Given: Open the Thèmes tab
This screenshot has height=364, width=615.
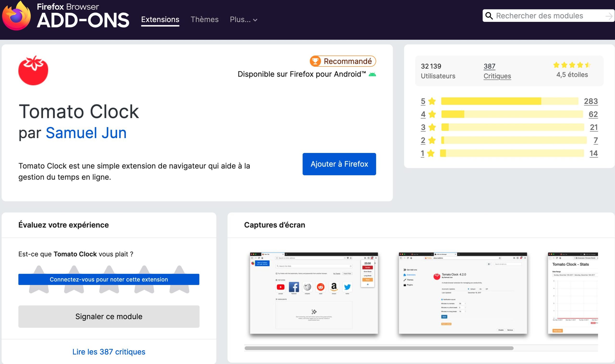Looking at the screenshot, I should pos(205,19).
